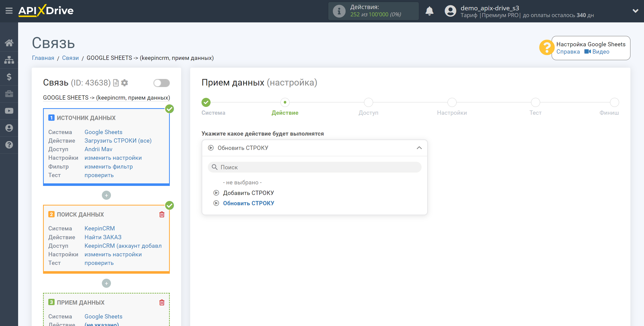Click ПОИСК ДАННЫХ block header

coord(80,215)
